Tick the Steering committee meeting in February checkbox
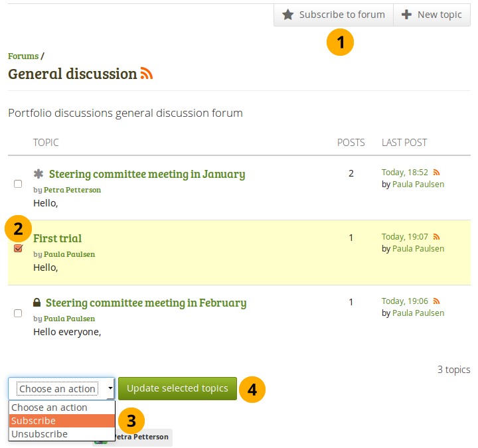 coord(18,313)
